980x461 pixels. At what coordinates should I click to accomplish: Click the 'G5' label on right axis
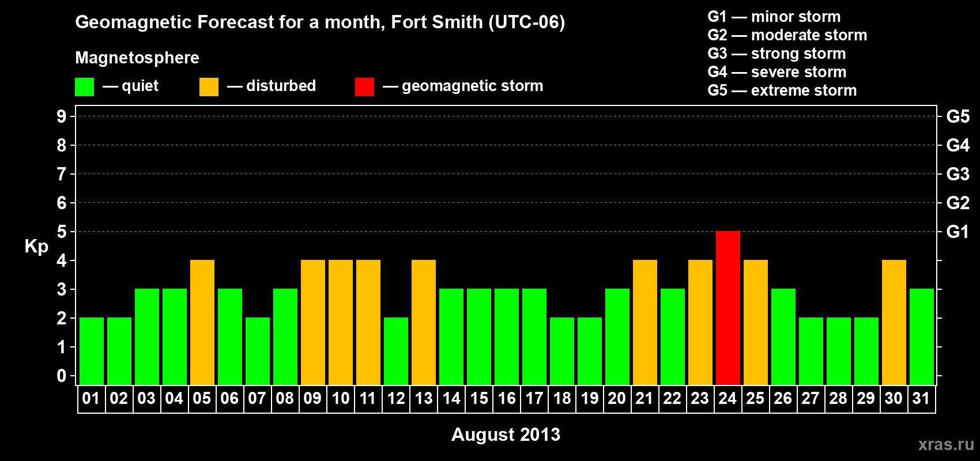pos(958,116)
